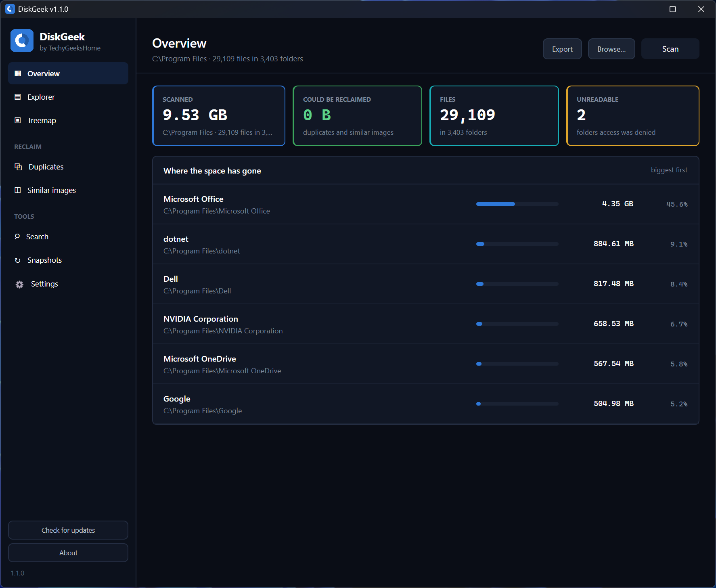Click the Duplicates overlapping squares icon
The width and height of the screenshot is (716, 588).
(18, 167)
